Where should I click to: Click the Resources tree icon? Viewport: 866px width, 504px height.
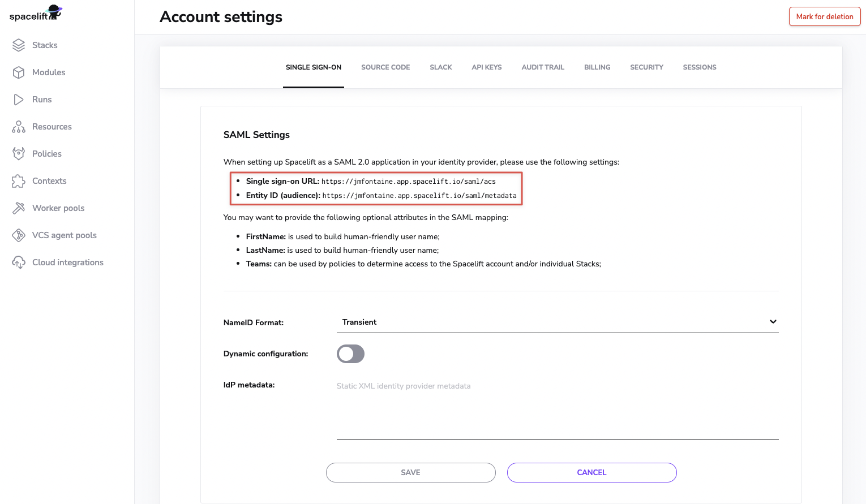click(19, 127)
